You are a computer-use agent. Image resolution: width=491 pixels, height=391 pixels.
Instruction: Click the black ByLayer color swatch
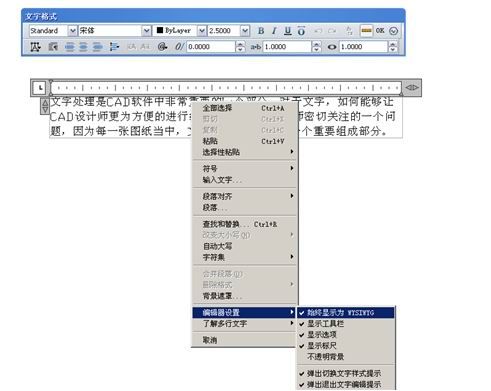point(160,31)
